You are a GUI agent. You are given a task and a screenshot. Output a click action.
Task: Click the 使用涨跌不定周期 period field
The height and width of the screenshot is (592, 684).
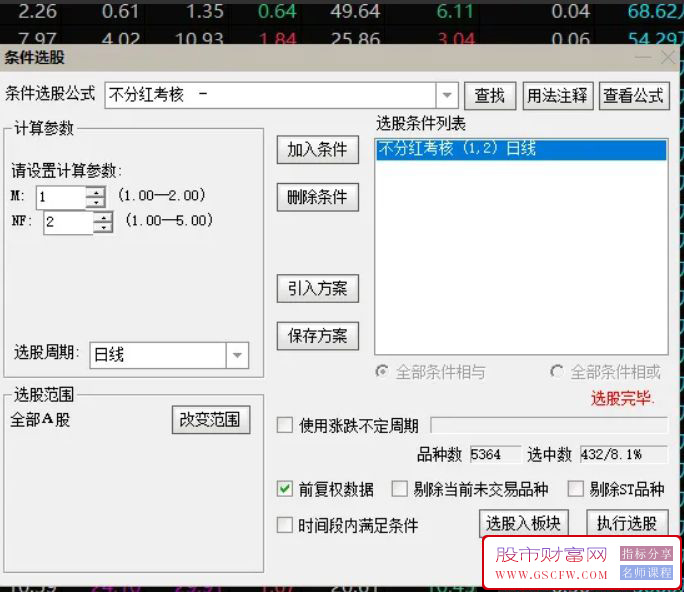pyautogui.click(x=549, y=425)
